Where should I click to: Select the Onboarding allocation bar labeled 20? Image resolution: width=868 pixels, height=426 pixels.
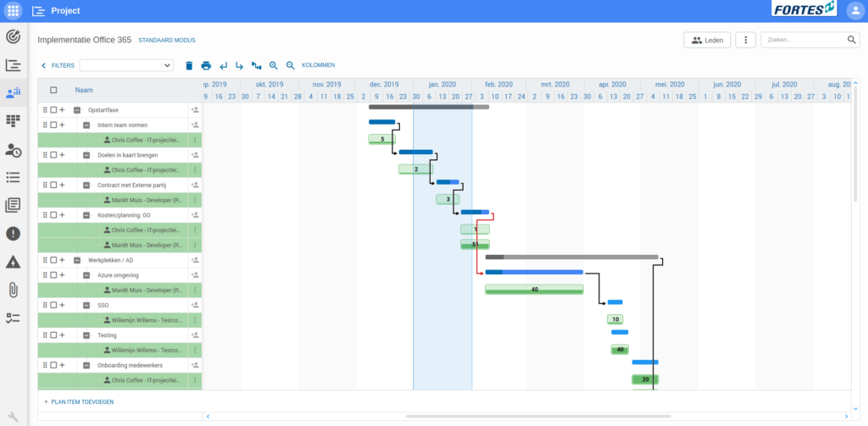[645, 379]
